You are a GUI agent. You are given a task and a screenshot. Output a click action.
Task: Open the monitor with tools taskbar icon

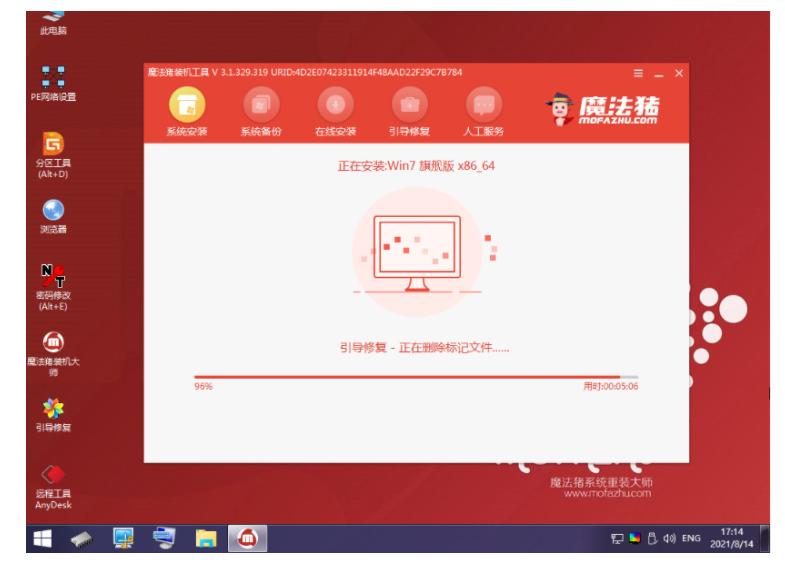(123, 538)
